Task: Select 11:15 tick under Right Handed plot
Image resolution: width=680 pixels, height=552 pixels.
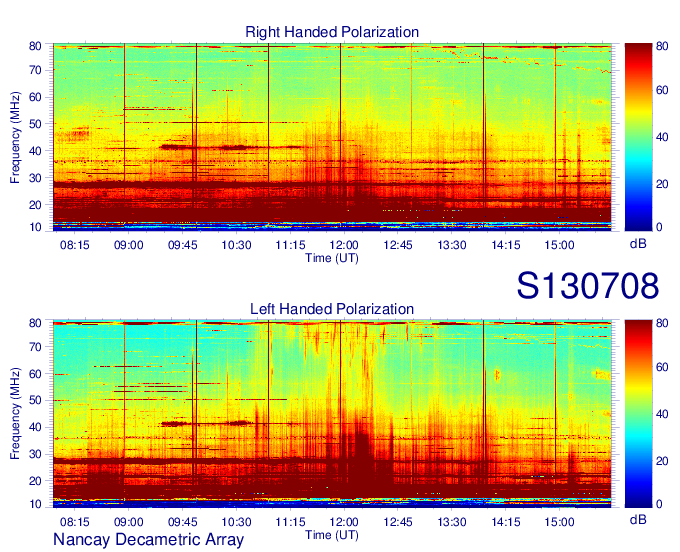Action: tap(290, 245)
